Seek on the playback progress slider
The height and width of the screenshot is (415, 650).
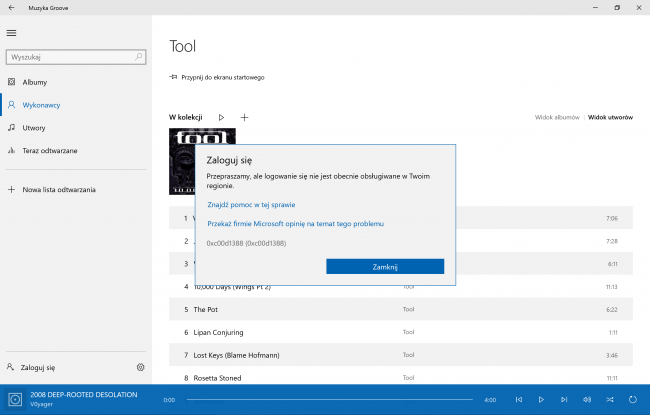click(x=330, y=400)
